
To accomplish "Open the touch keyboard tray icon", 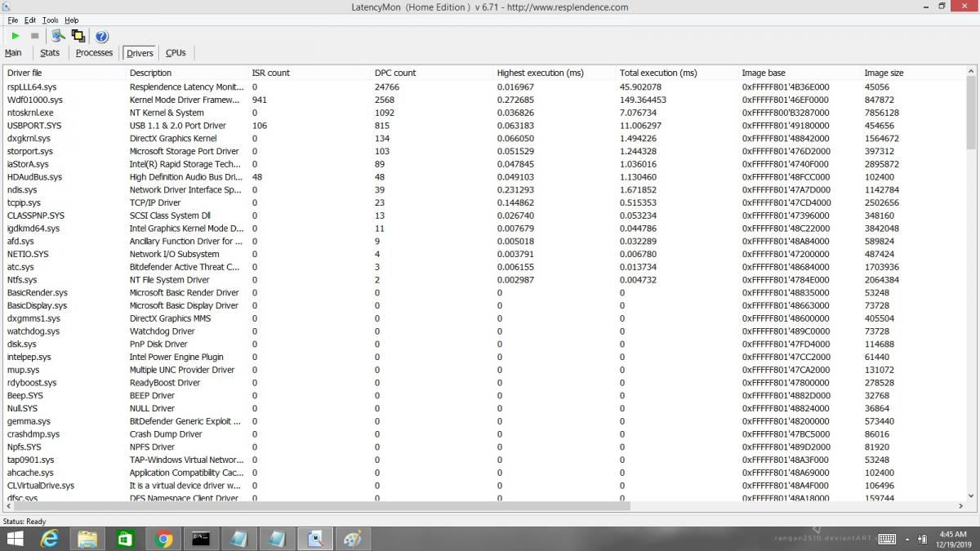I will [888, 539].
